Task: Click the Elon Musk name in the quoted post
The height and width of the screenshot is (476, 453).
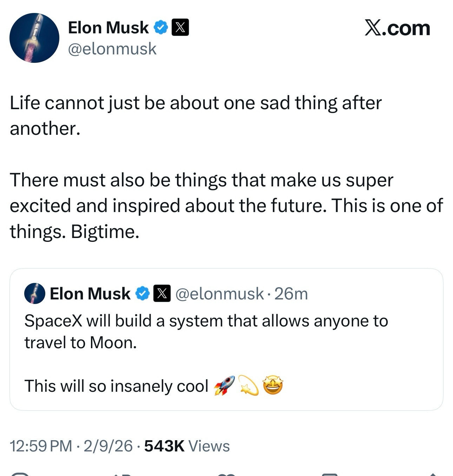Action: tap(90, 293)
